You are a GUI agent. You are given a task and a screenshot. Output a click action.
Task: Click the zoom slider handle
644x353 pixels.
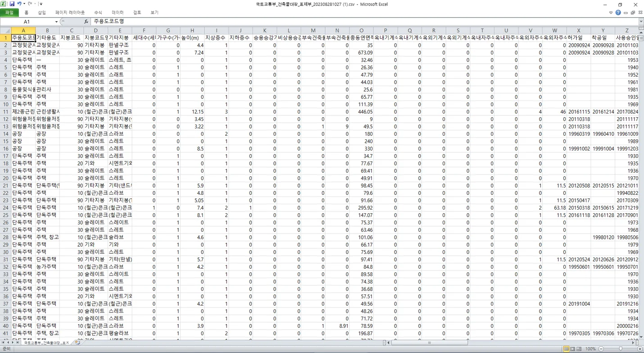[621, 349]
